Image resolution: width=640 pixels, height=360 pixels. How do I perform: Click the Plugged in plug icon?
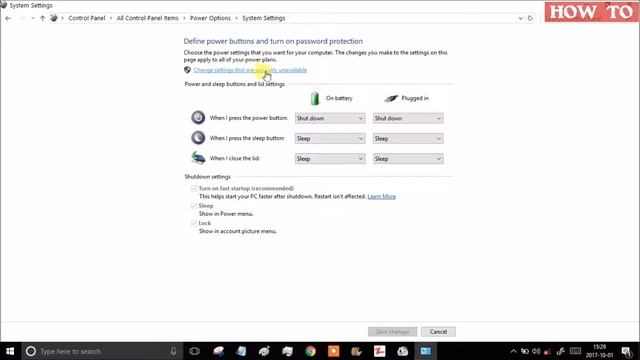pos(391,98)
